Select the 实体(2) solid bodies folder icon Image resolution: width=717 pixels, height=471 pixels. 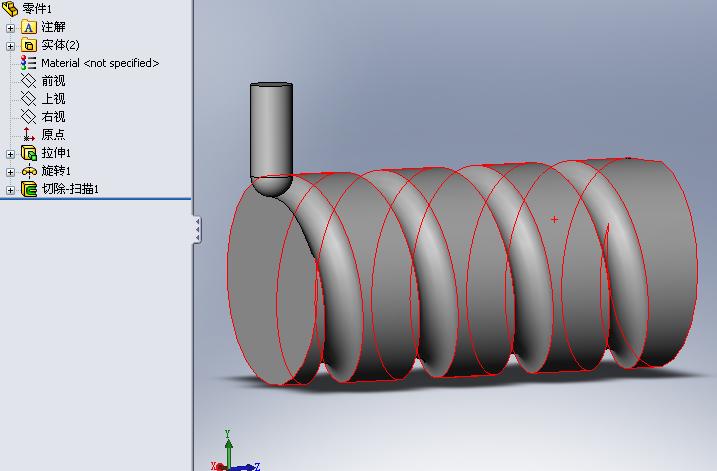coord(28,45)
